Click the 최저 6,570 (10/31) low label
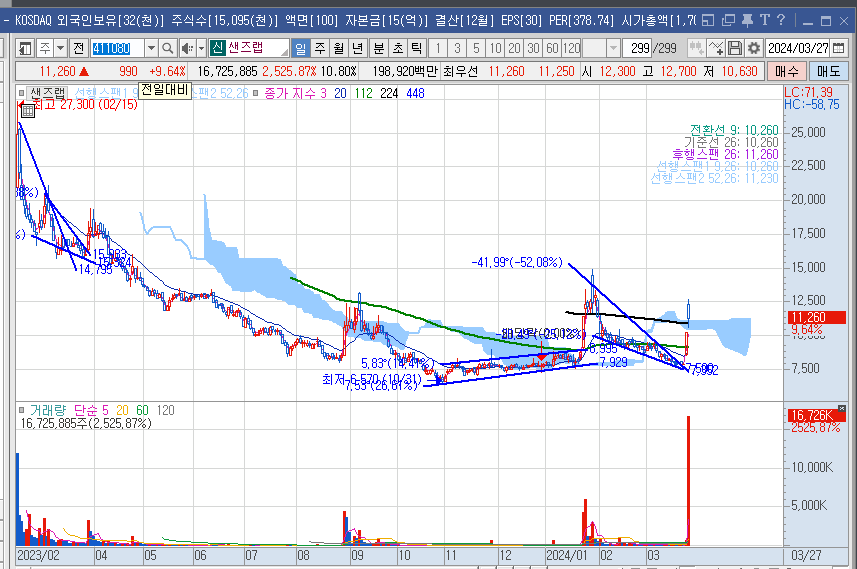 [x=372, y=379]
